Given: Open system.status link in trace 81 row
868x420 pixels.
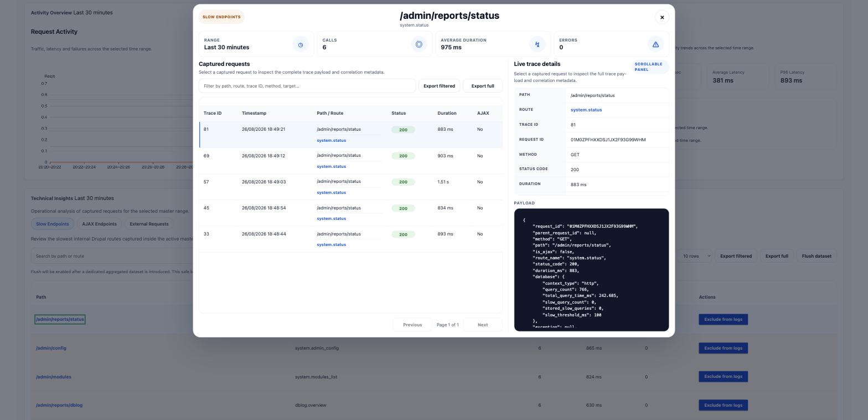Looking at the screenshot, I should [331, 140].
